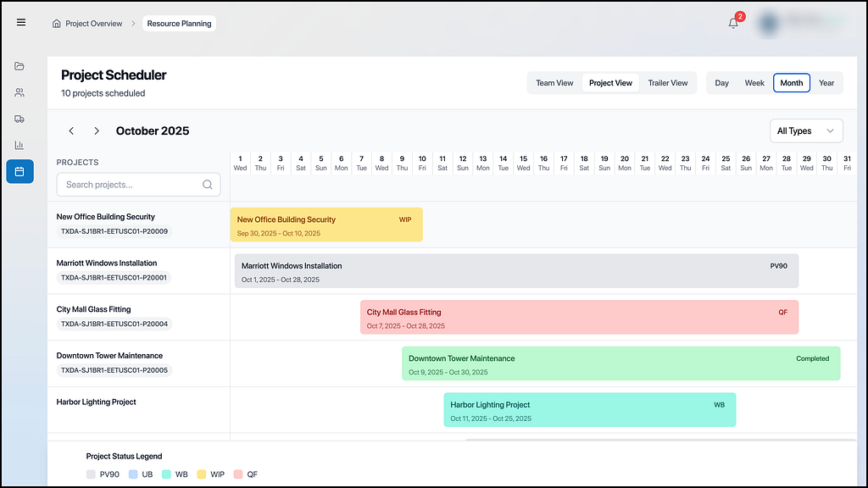Go to previous month arrow
Image resolution: width=868 pixels, height=488 pixels.
71,131
